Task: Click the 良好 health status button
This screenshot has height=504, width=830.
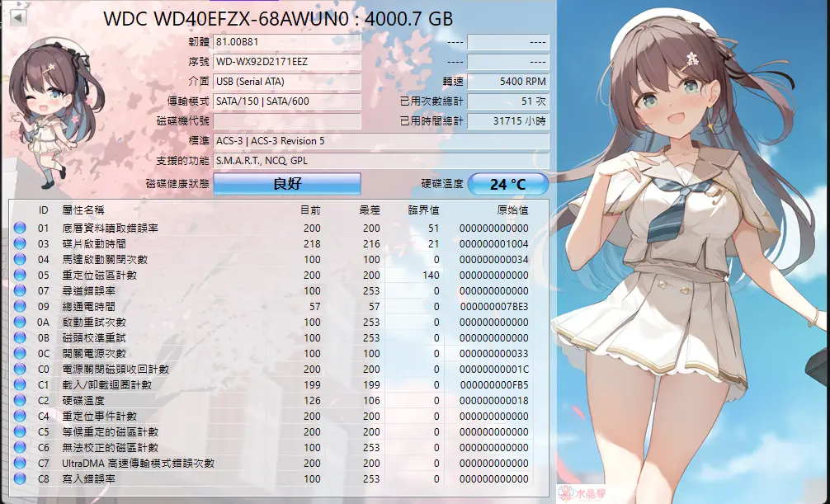Action: (287, 184)
